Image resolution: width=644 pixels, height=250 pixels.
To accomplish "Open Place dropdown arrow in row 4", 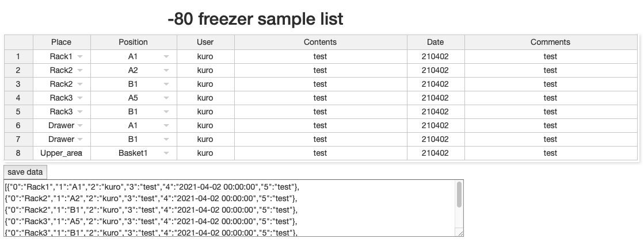I will tap(80, 98).
